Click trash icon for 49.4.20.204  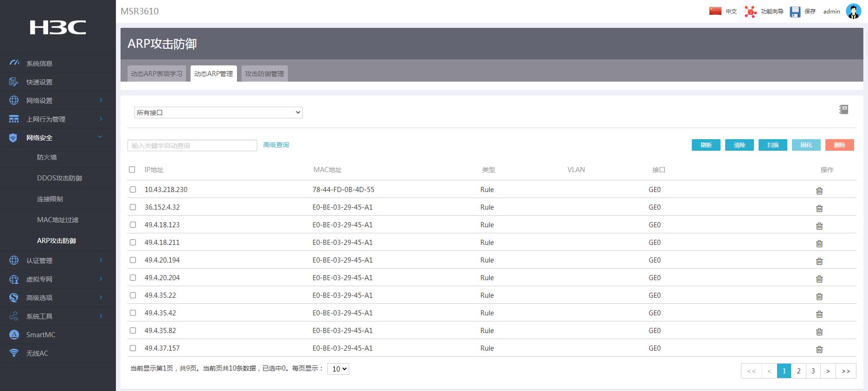tap(819, 279)
